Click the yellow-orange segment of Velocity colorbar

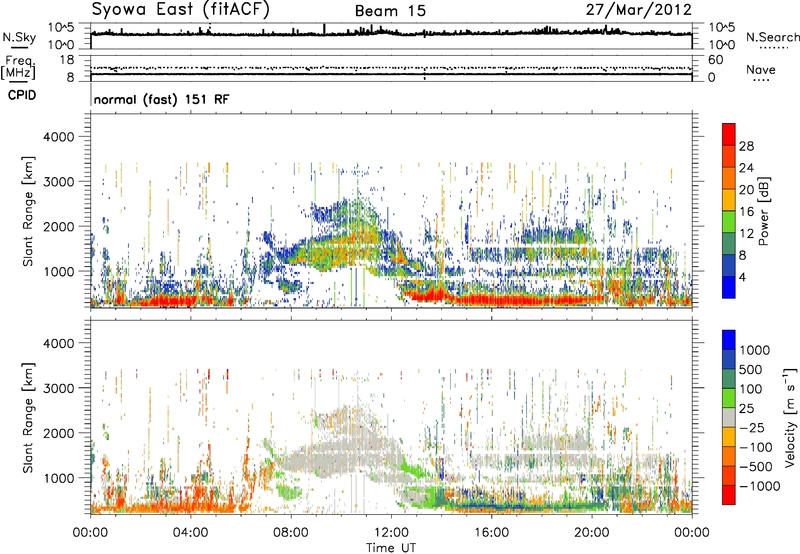point(729,437)
